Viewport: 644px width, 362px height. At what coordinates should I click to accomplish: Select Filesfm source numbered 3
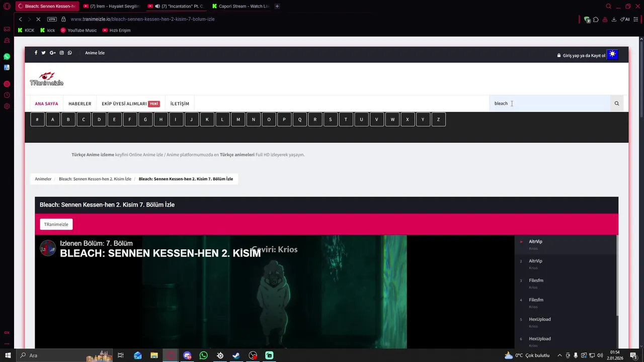(566, 284)
